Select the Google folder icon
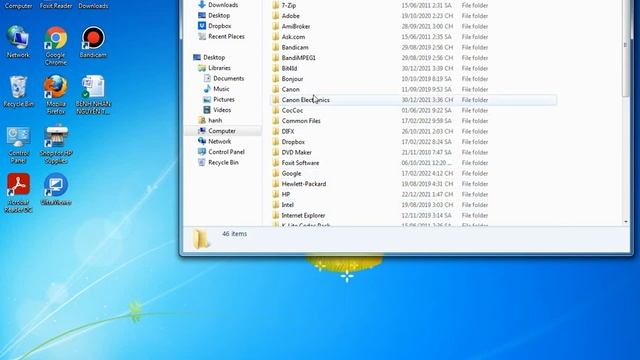This screenshot has width=640, height=360. point(276,173)
